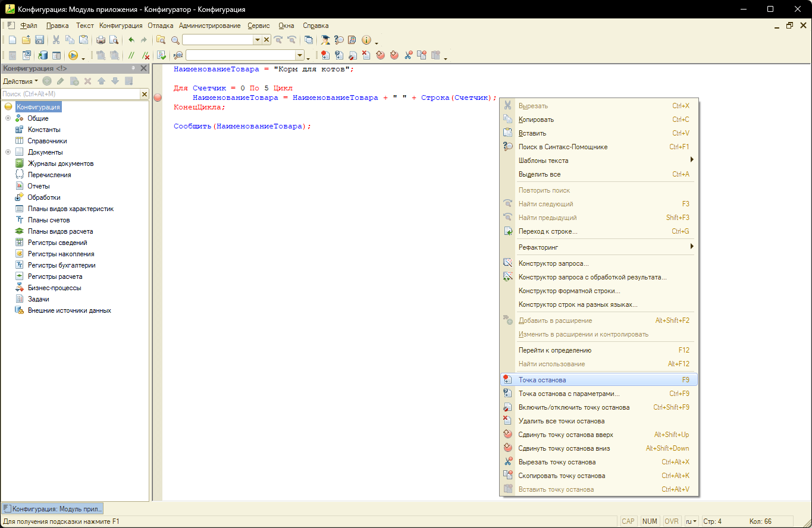
Task: Click the Cut scissors icon in top toolbar
Action: point(56,40)
